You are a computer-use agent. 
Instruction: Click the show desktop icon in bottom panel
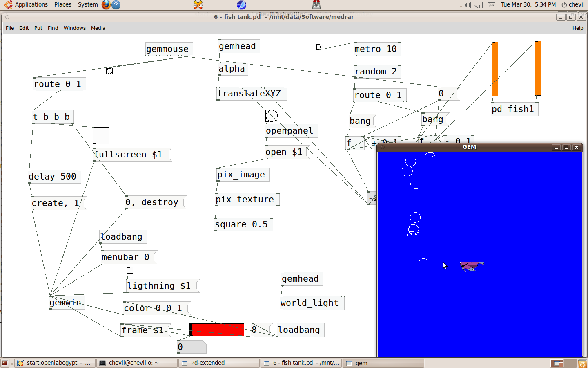click(5, 363)
